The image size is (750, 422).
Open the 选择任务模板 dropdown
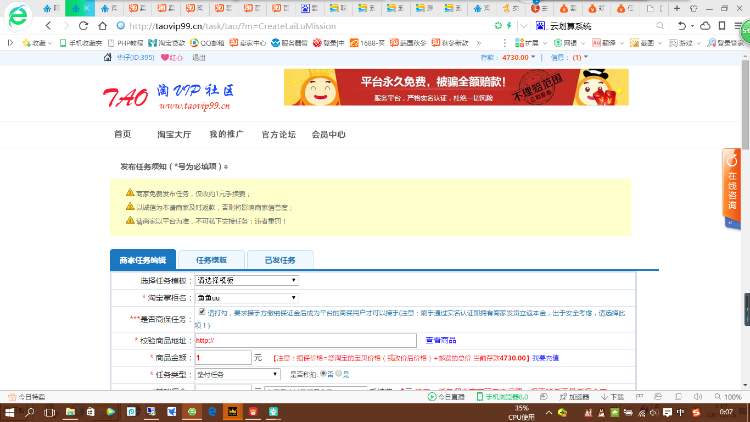click(x=247, y=280)
